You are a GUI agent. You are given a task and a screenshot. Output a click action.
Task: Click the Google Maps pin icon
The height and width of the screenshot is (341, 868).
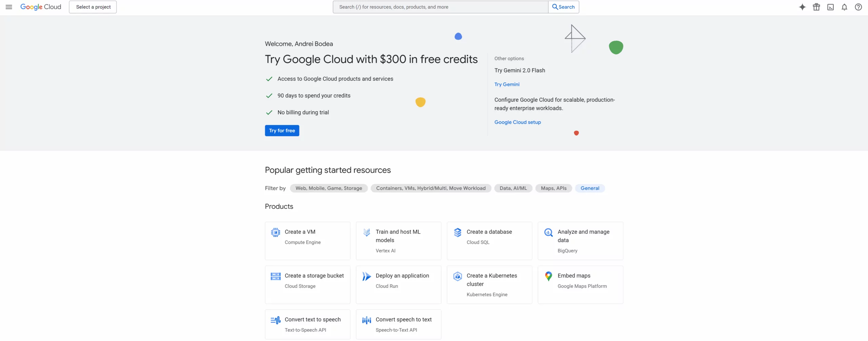tap(548, 276)
